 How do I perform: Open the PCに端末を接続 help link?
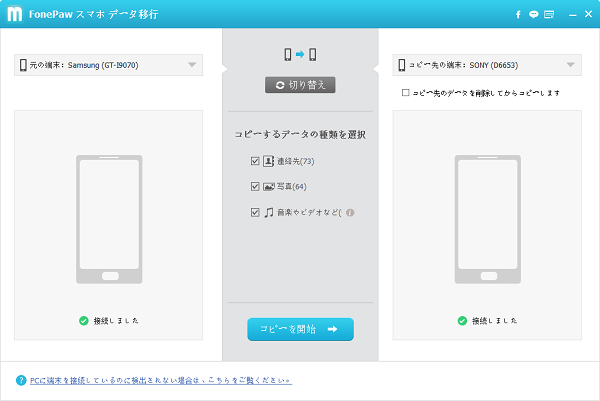(x=161, y=380)
